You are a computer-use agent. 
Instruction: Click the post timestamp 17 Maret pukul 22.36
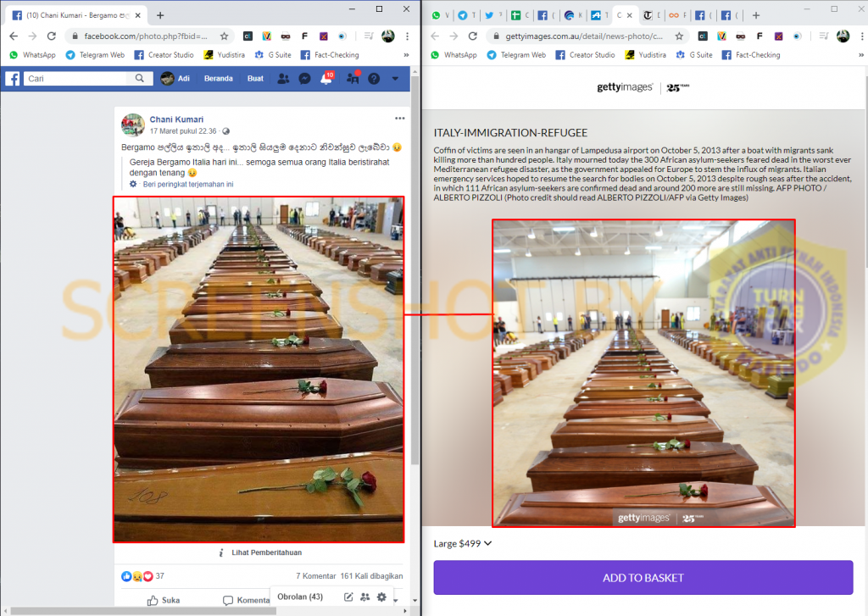click(183, 131)
